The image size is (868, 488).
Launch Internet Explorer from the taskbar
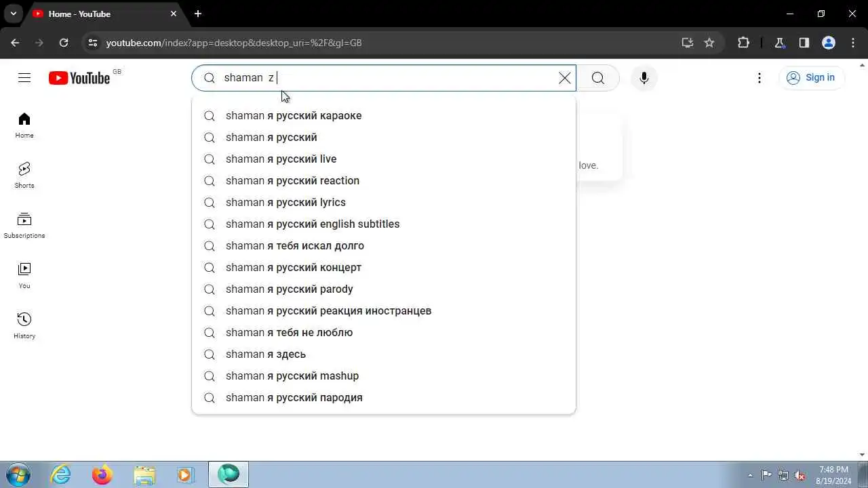coord(61,474)
